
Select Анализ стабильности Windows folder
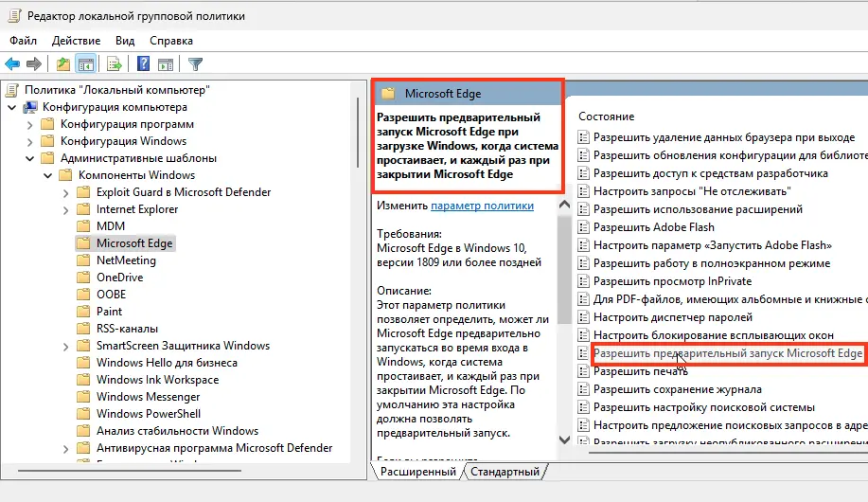[177, 431]
